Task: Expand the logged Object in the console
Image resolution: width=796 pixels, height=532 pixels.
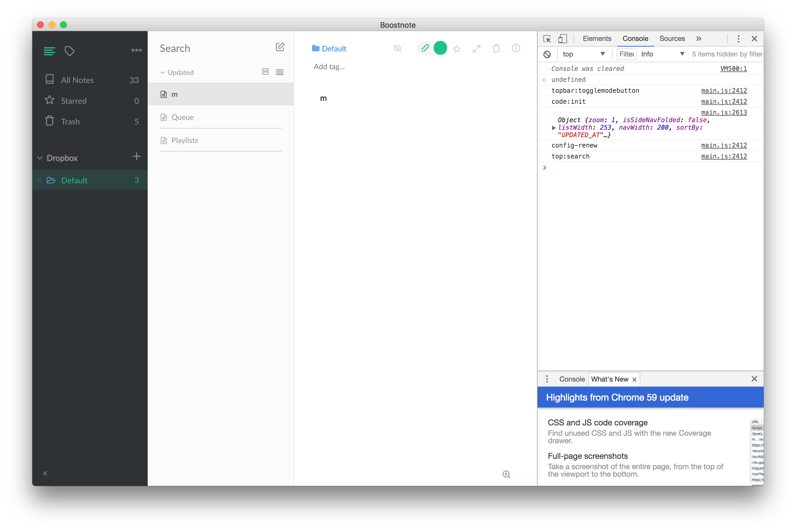Action: (554, 128)
